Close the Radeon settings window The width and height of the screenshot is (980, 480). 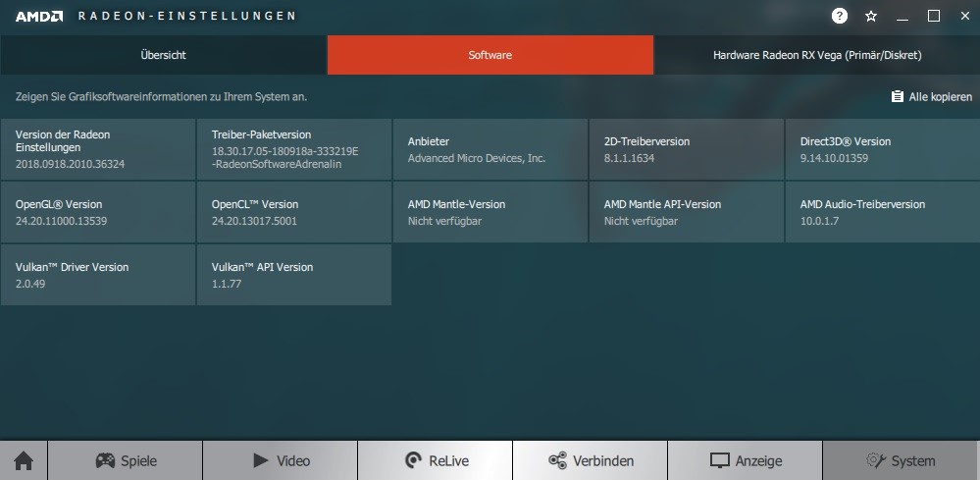click(x=965, y=17)
